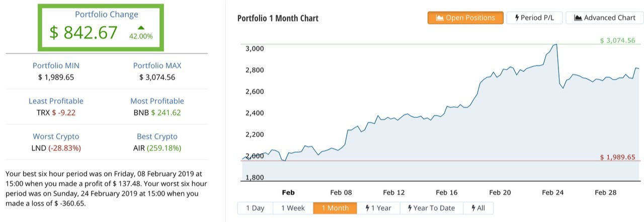This screenshot has width=644, height=222.
Task: Click the lightning icon beside 1 Year
Action: tap(368, 208)
